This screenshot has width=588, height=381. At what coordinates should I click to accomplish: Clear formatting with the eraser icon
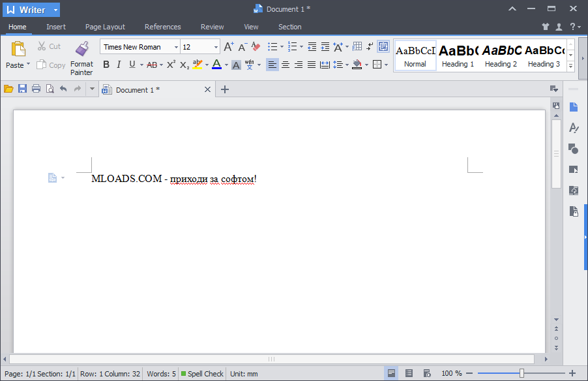point(256,46)
